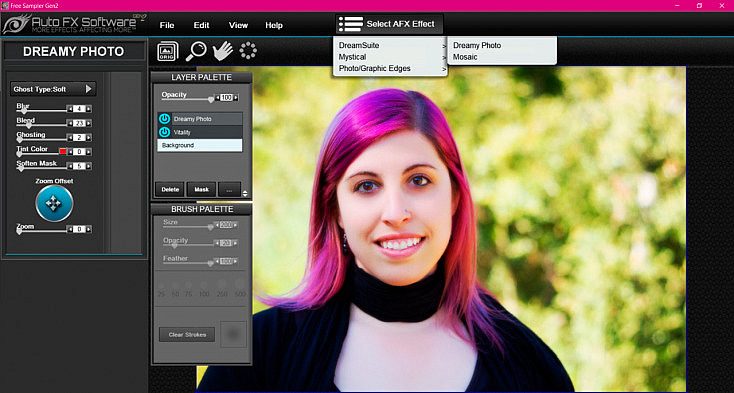This screenshot has width=734, height=393.
Task: Increase brush Size with right arrow
Action: 235,225
